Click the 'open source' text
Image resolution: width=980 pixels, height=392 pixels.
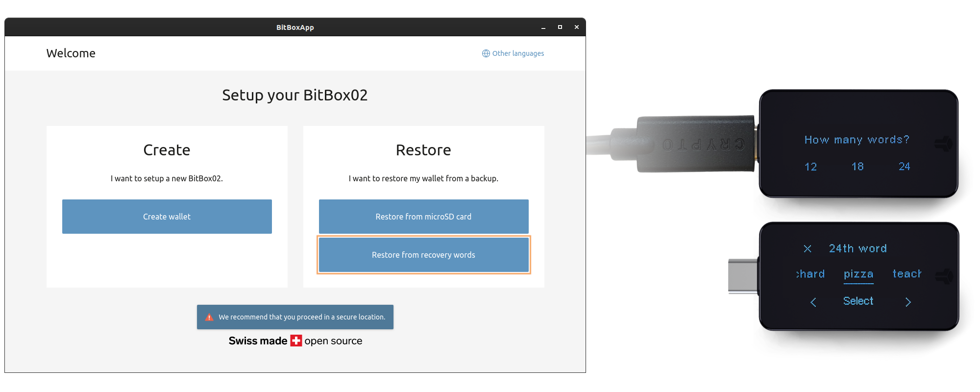click(333, 341)
